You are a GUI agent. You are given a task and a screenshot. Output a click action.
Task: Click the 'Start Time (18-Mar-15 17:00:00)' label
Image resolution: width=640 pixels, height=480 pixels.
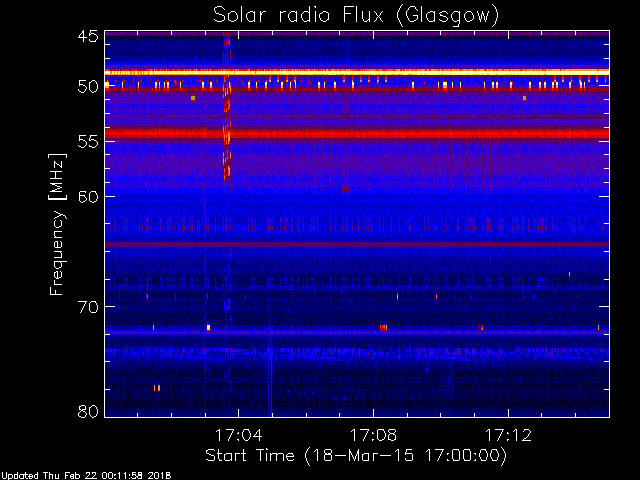coord(356,455)
